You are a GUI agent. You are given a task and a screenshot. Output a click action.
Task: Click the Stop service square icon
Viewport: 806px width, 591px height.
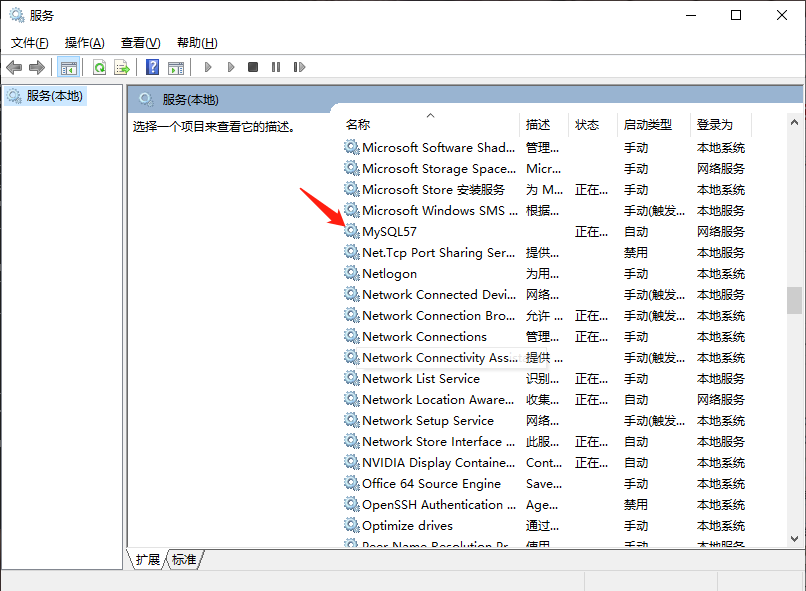click(x=253, y=67)
